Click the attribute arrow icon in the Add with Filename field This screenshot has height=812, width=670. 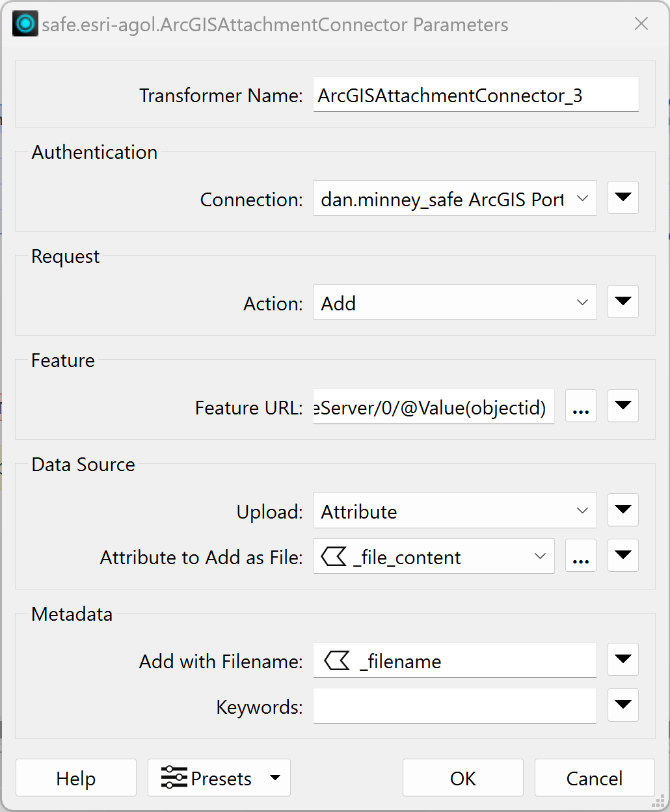(337, 661)
